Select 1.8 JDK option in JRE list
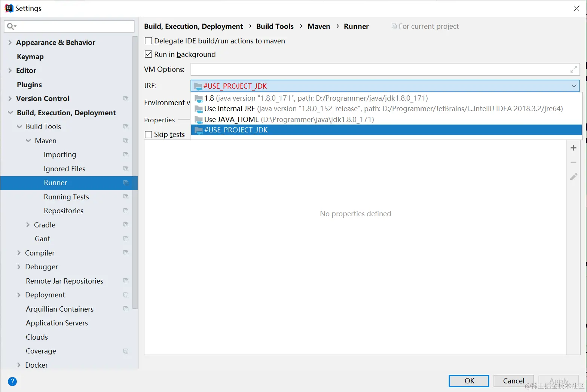The image size is (587, 392). (x=386, y=98)
